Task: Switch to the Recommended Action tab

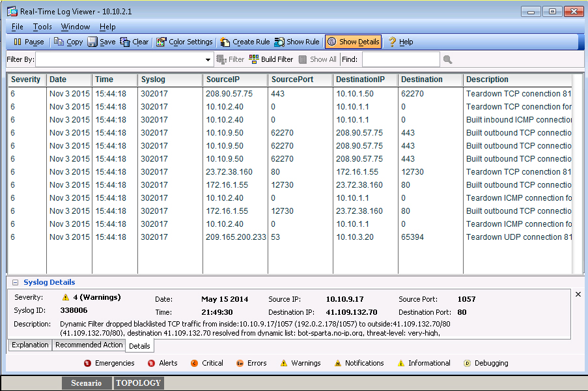Action: (89, 345)
